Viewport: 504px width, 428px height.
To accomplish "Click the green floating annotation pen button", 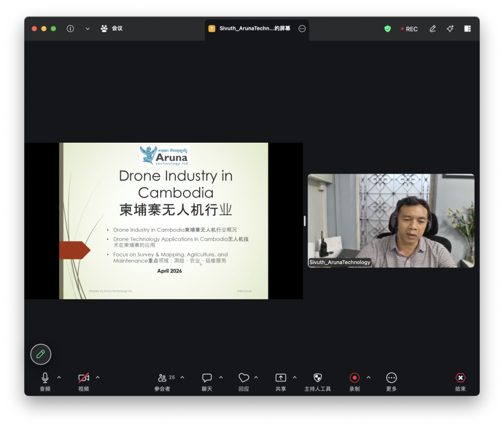I will [x=41, y=354].
